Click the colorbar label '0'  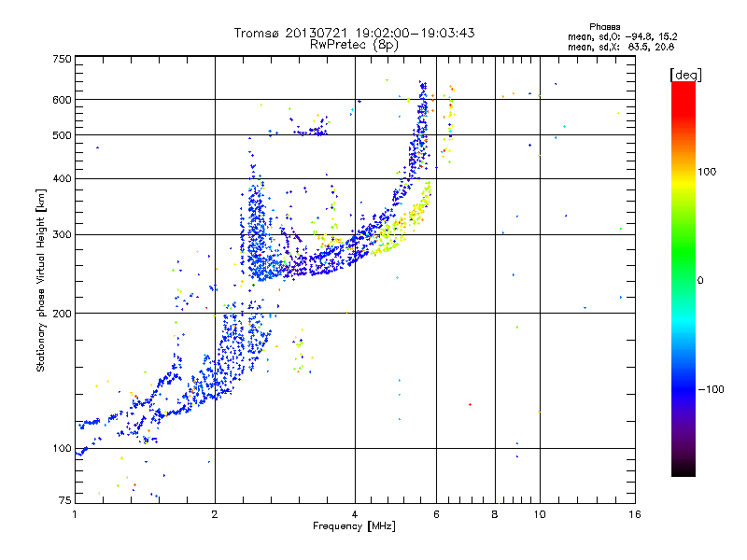coord(700,281)
